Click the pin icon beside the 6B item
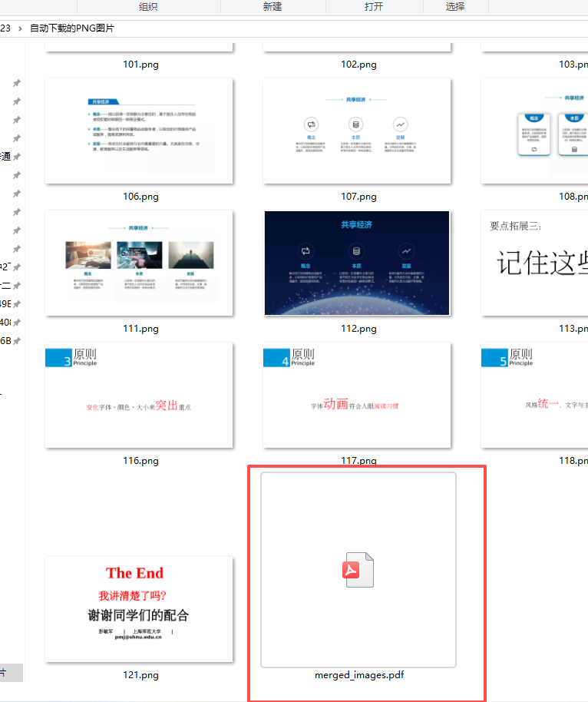Image resolution: width=588 pixels, height=702 pixels. pyautogui.click(x=17, y=341)
